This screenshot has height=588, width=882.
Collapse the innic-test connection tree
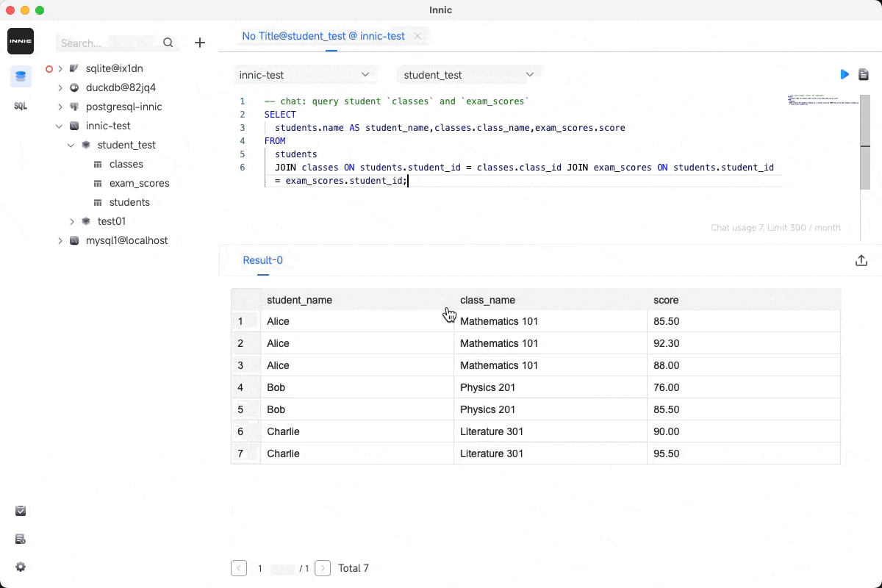[60, 126]
